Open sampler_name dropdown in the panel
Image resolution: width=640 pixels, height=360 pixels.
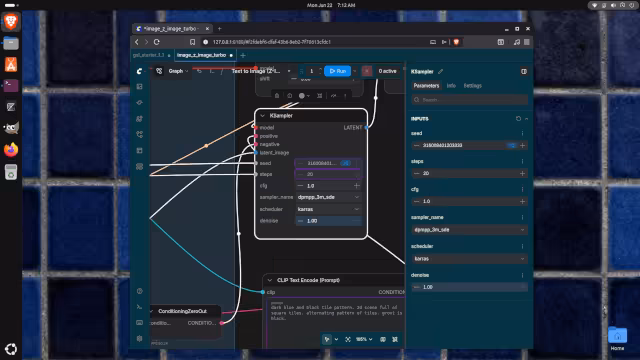pyautogui.click(x=469, y=230)
